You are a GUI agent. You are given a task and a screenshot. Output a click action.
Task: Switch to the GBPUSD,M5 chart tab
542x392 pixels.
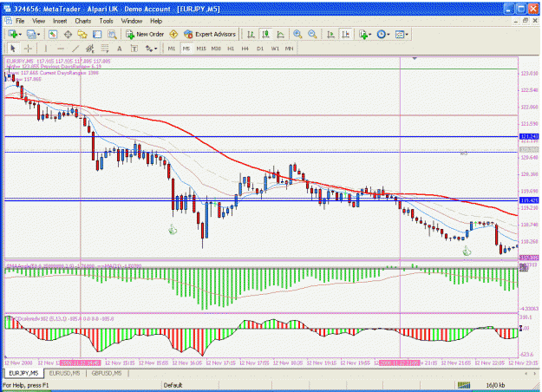[107, 373]
